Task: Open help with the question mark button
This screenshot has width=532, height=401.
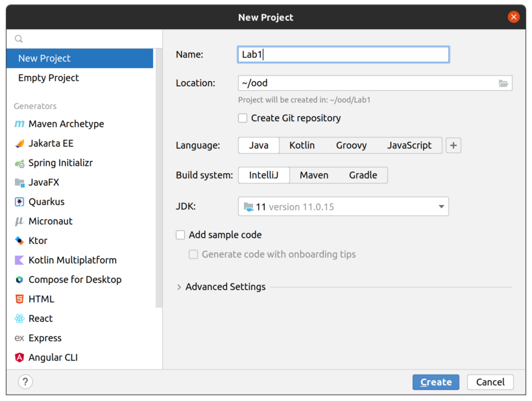Action: [25, 382]
